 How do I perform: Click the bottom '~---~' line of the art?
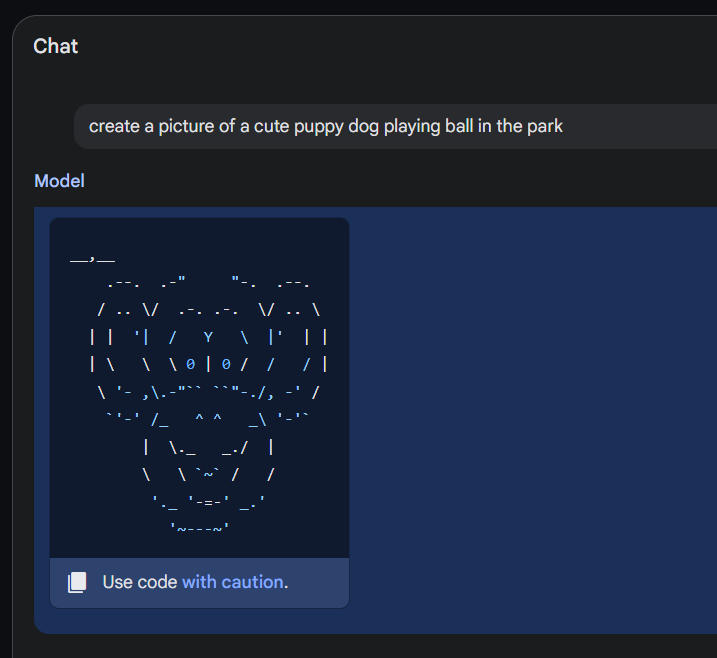199,529
